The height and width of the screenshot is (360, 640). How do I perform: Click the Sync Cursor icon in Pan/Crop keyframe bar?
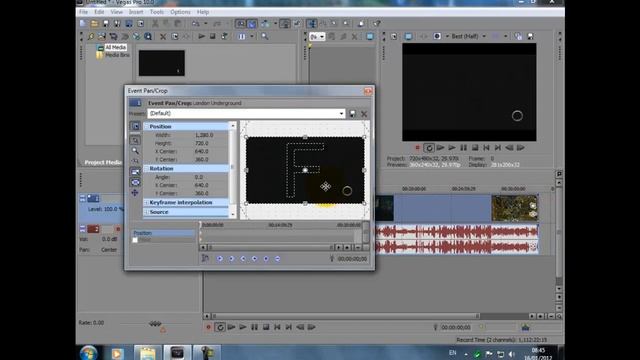[205, 258]
